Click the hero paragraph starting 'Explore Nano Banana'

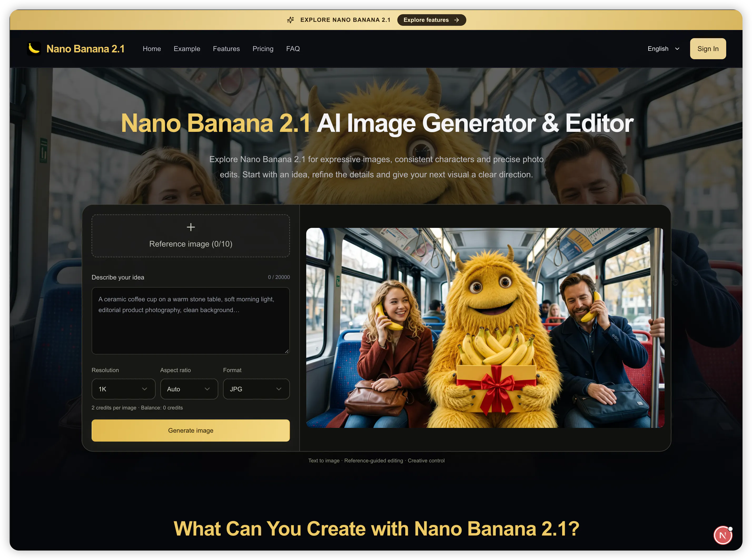click(376, 167)
